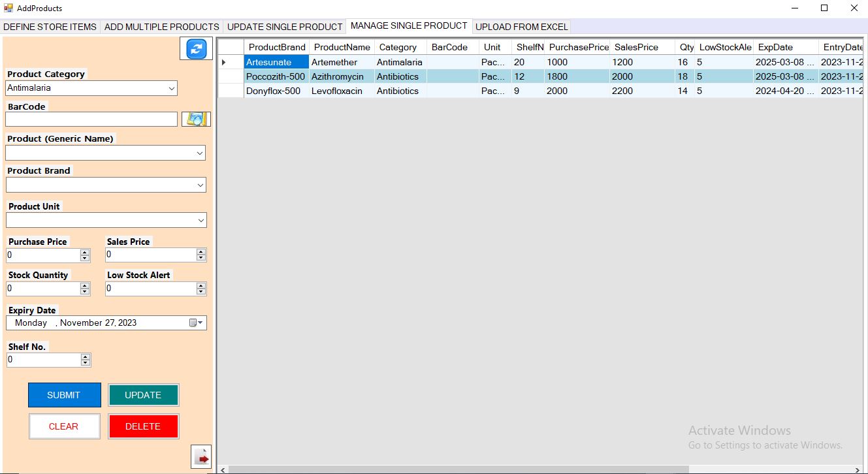868x474 pixels.
Task: Switch to UPDATE SINGLE PRODUCT tab
Action: point(284,27)
